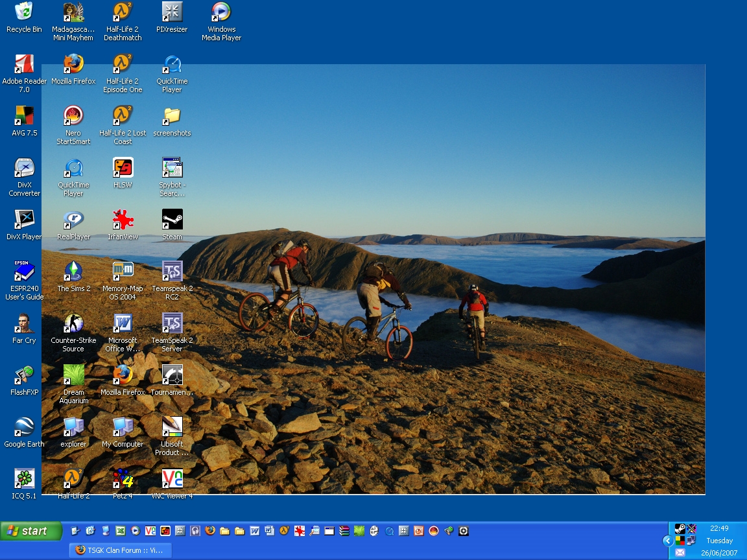Open the Steam desktop icon
747x560 pixels.
pyautogui.click(x=172, y=220)
